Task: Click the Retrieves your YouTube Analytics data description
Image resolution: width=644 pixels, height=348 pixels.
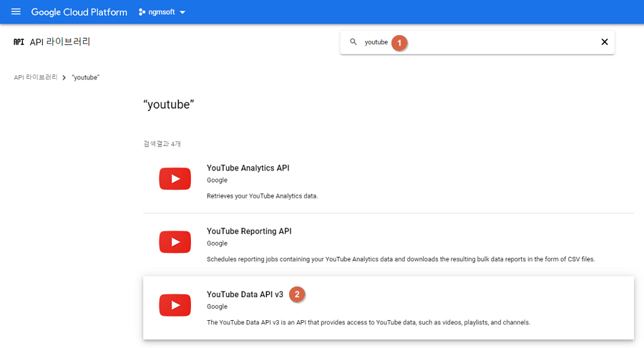Action: click(262, 196)
